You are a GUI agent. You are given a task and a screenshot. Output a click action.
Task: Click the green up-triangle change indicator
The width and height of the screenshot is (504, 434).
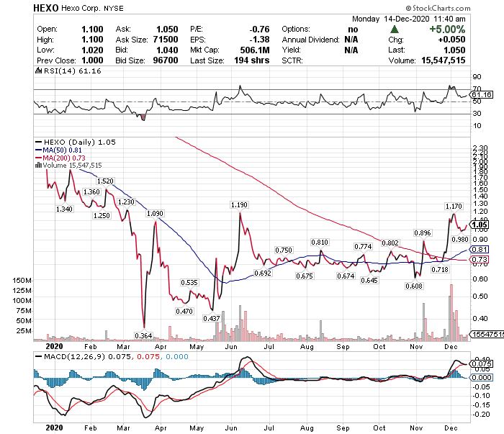click(395, 30)
